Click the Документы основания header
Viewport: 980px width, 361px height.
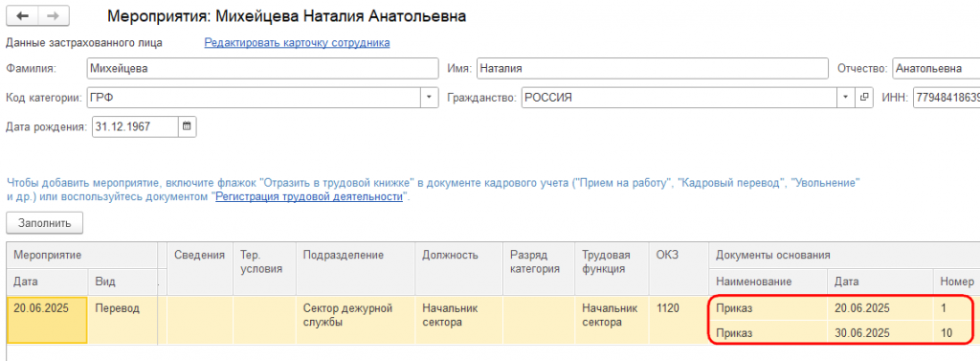click(x=844, y=256)
